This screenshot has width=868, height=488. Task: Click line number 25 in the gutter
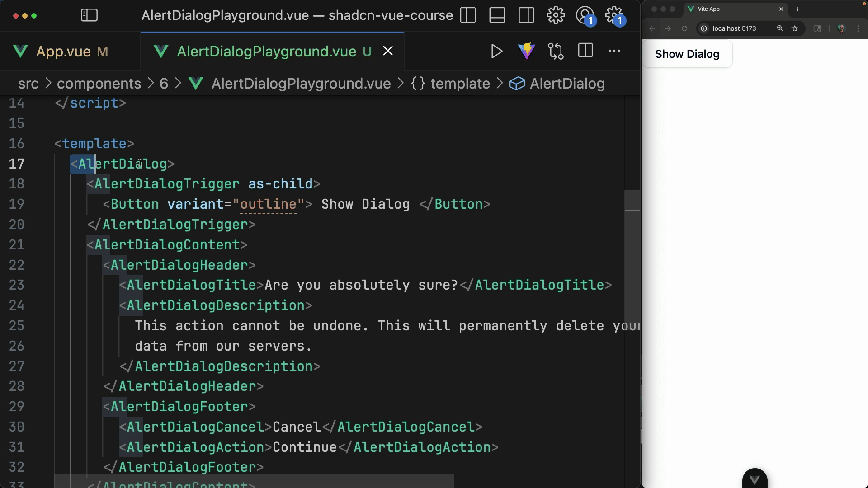click(x=17, y=326)
